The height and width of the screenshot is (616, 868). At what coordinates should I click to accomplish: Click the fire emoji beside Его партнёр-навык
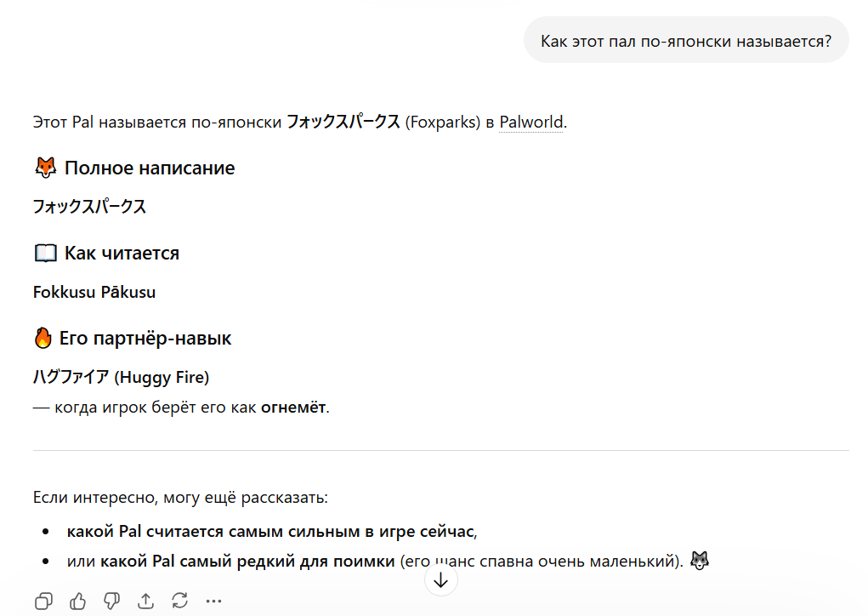[x=43, y=338]
